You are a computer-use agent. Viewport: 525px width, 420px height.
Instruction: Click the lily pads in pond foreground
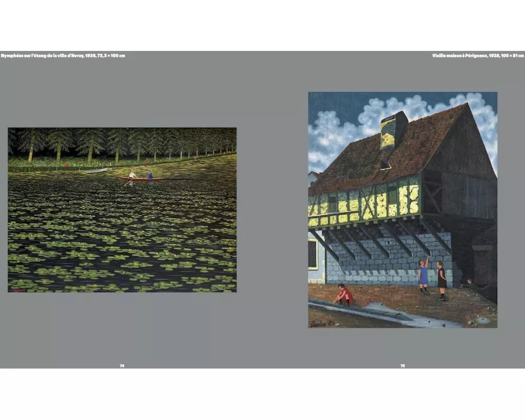pos(122,257)
